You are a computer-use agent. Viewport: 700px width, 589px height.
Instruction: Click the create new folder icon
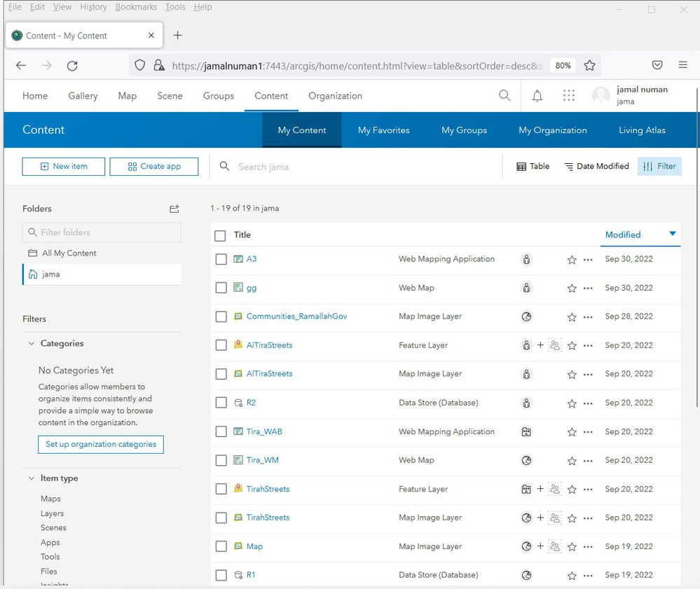point(174,209)
